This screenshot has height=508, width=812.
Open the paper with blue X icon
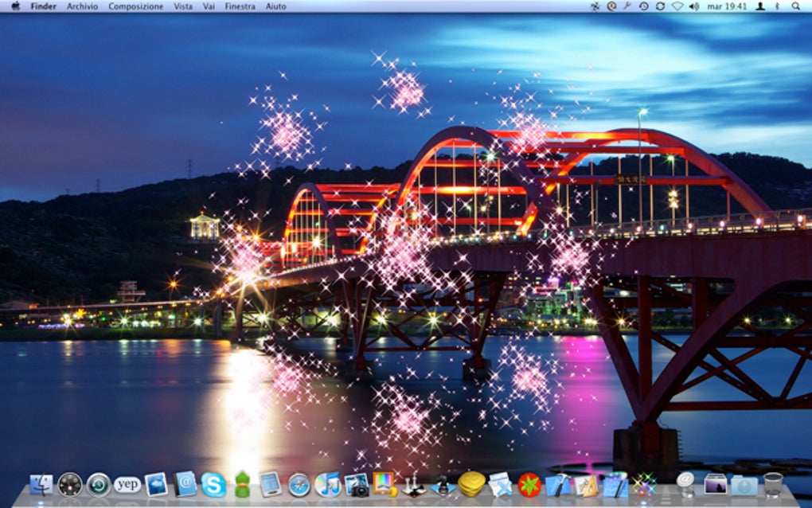pyautogui.click(x=500, y=485)
